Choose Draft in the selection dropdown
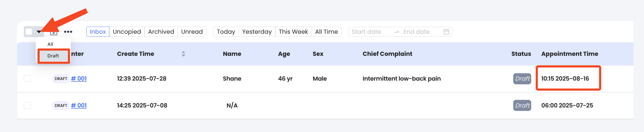 [x=53, y=56]
